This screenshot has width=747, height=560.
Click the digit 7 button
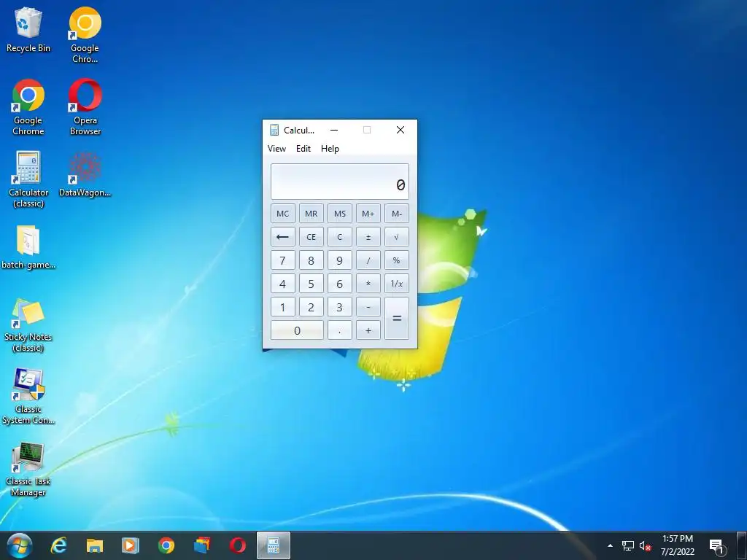pos(282,260)
